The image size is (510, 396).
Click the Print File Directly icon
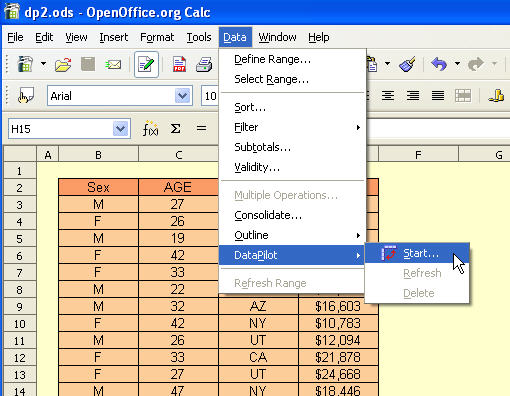[x=204, y=64]
